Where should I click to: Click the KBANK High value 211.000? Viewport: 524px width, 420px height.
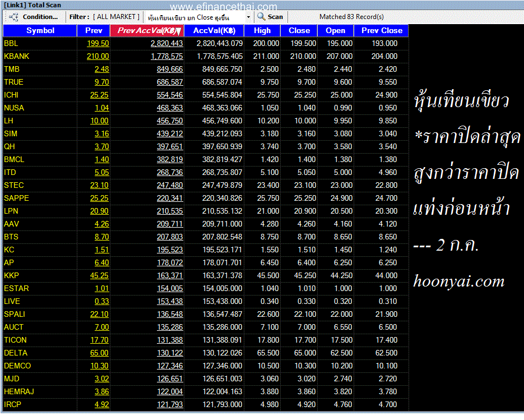pos(266,56)
